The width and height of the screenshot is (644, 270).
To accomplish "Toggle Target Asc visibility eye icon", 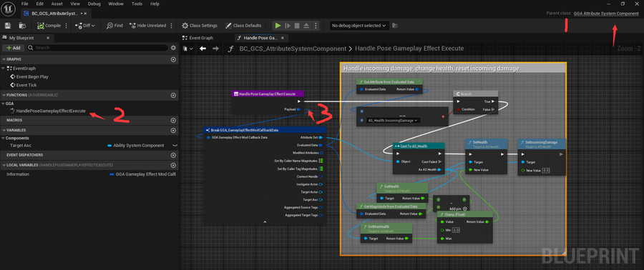I will pos(175,146).
